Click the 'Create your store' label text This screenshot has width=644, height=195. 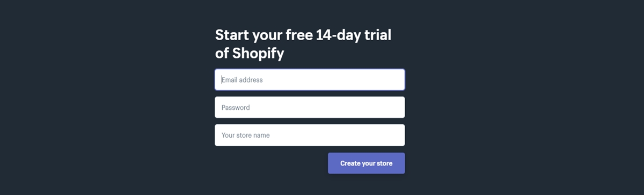(367, 163)
